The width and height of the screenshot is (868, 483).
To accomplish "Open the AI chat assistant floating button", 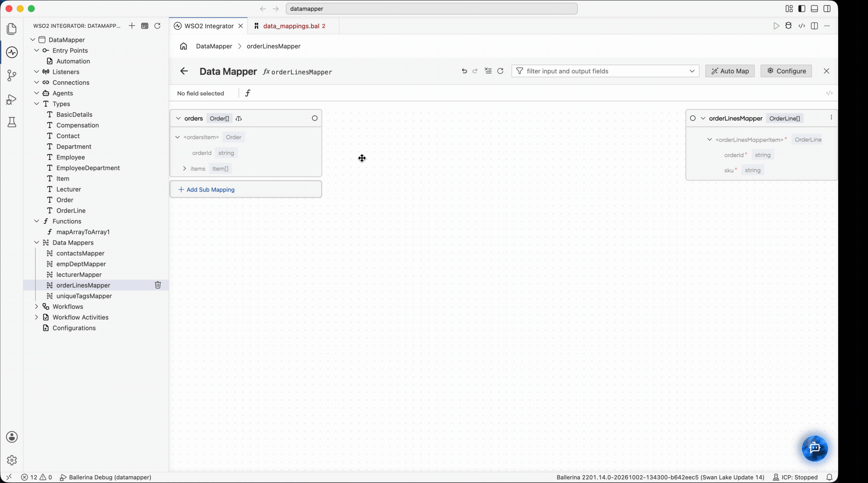I will click(x=815, y=448).
